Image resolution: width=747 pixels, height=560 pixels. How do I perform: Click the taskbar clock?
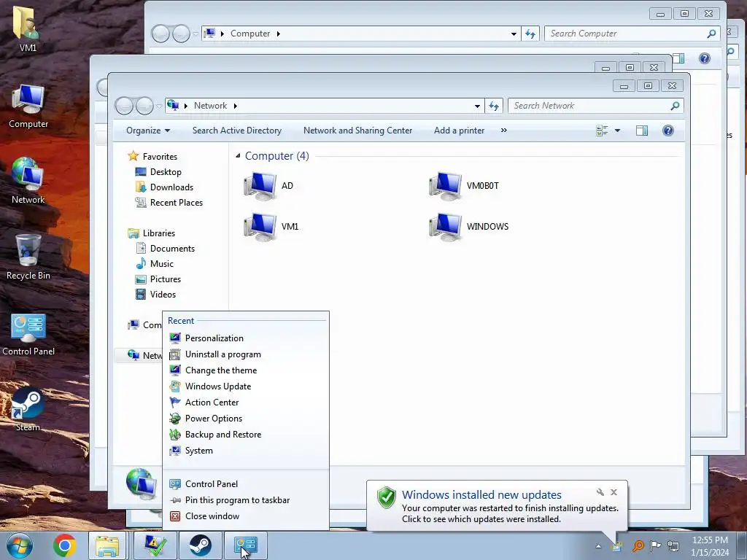[x=710, y=546]
